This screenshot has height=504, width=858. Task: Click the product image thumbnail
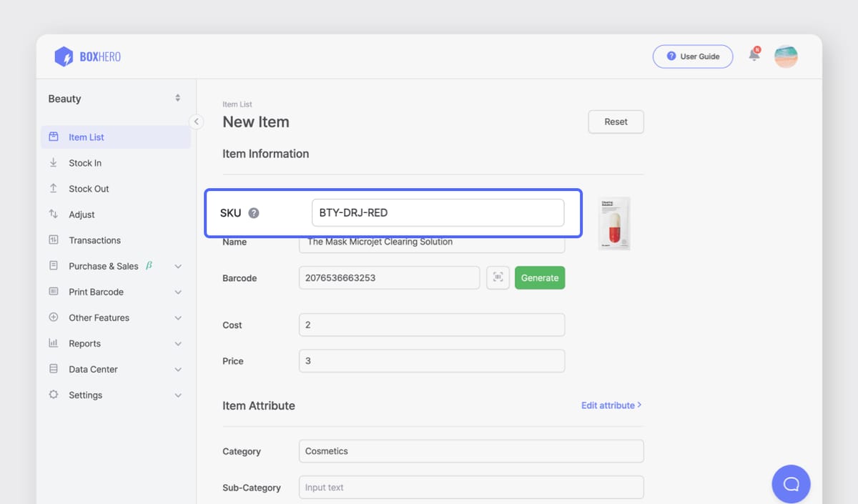pyautogui.click(x=613, y=222)
